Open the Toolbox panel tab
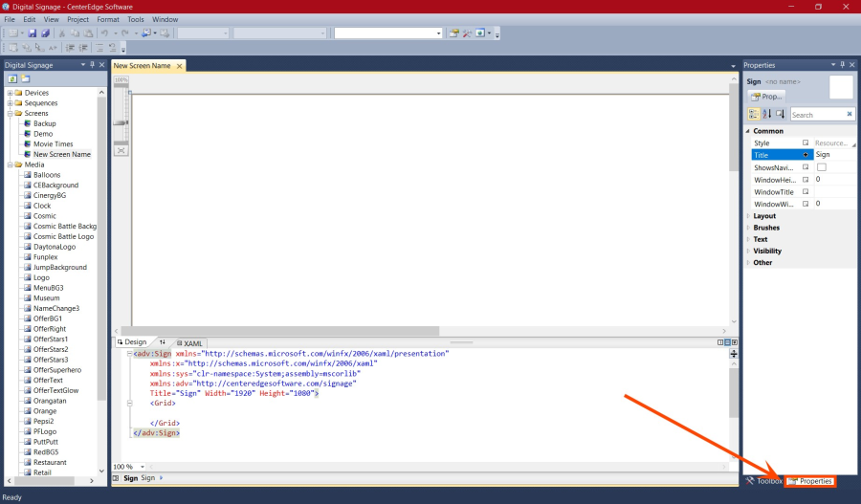 click(x=763, y=481)
